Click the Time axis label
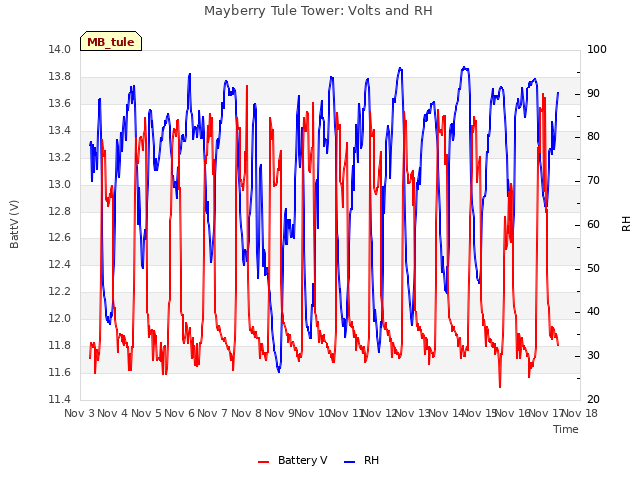Screen dimensions: 640x480 point(566,429)
